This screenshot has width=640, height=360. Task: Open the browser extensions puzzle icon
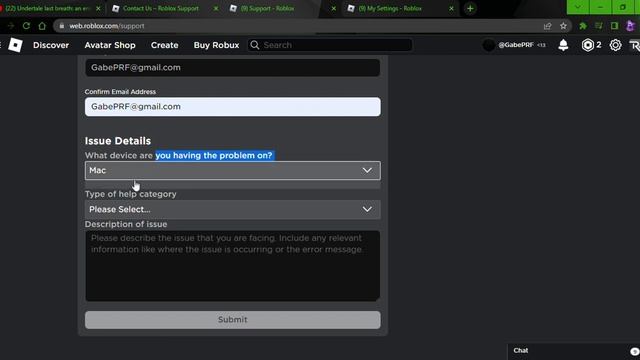coord(583,26)
